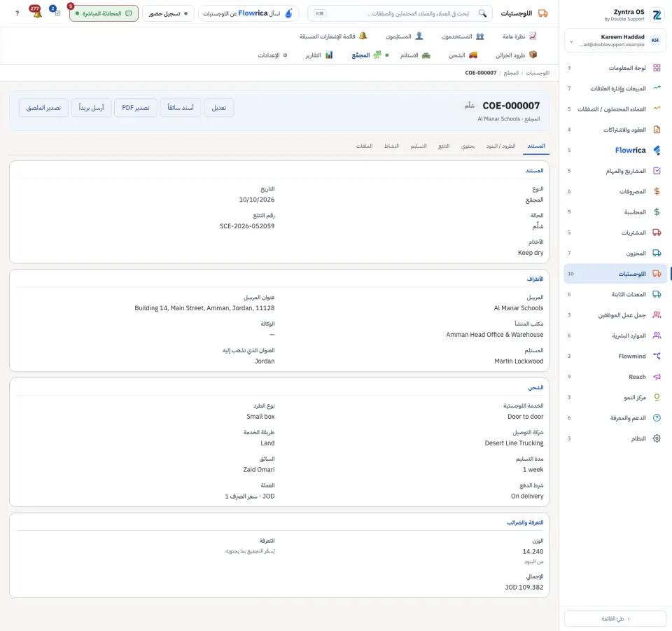Select the Flowmind icon in sidebar
The width and height of the screenshot is (672, 631).
click(657, 356)
